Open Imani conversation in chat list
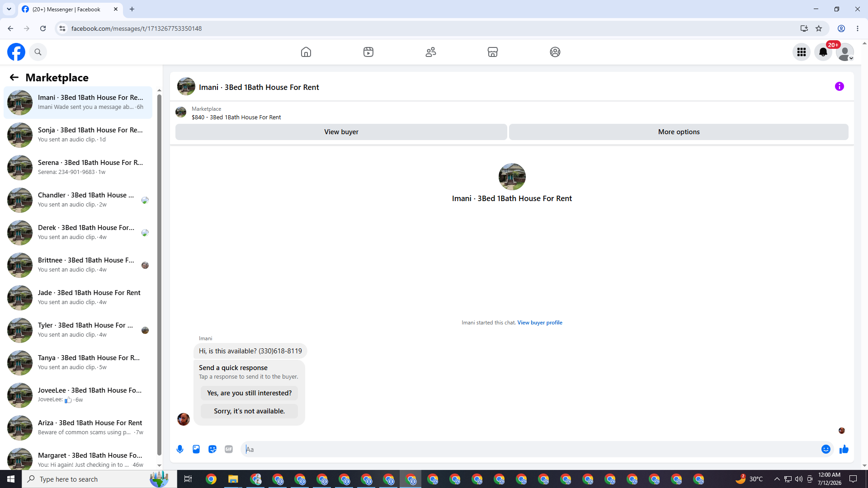This screenshot has height=488, width=868. (x=78, y=103)
